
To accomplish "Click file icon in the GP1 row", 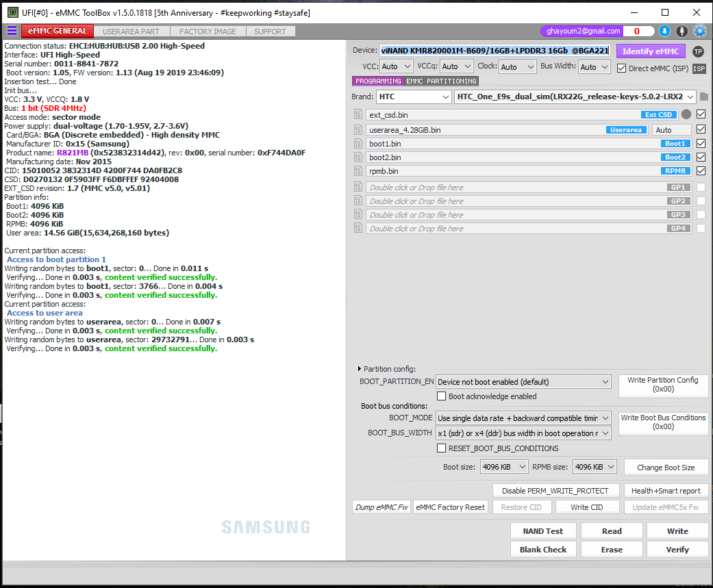I will [358, 187].
